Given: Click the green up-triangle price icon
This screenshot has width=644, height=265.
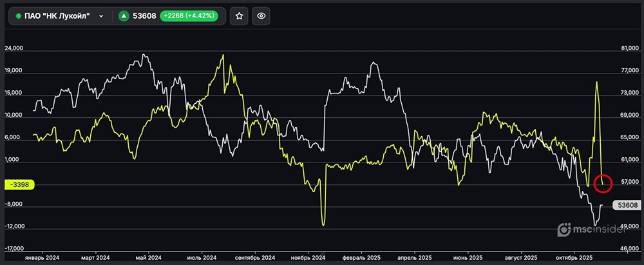Looking at the screenshot, I should (x=123, y=17).
